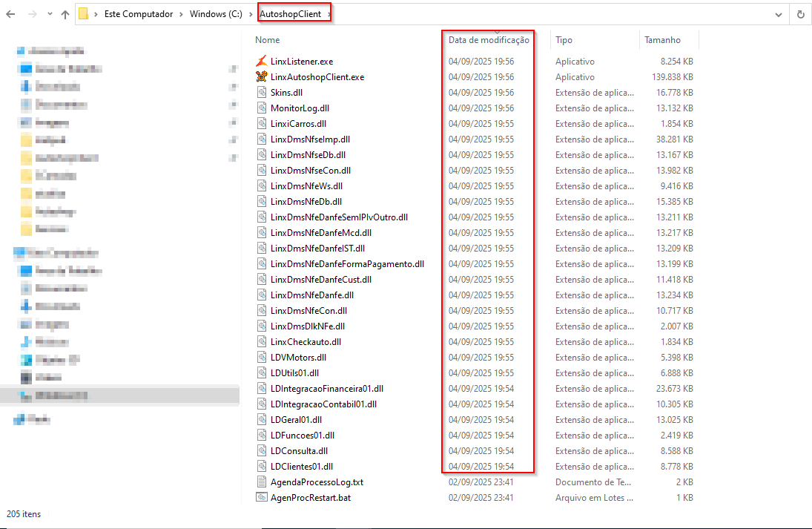Expand chevron after 'Este Computador' breadcrumb
The width and height of the screenshot is (812, 529).
tap(181, 14)
